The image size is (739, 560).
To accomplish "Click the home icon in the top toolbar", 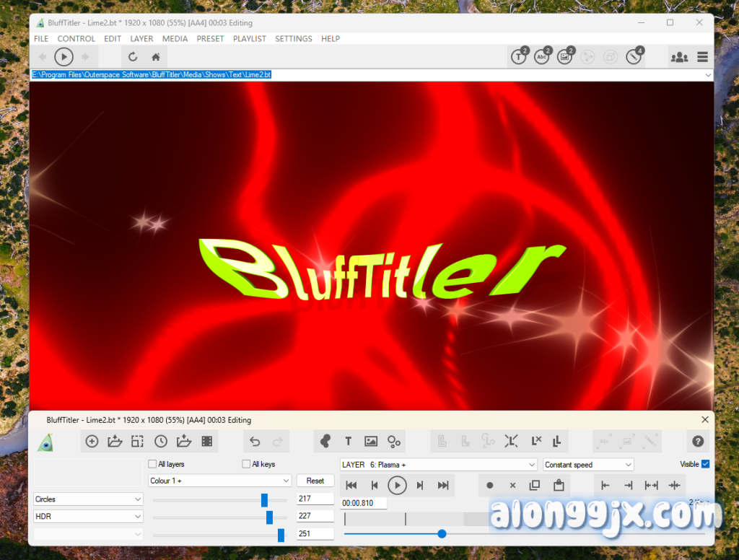I will click(155, 57).
